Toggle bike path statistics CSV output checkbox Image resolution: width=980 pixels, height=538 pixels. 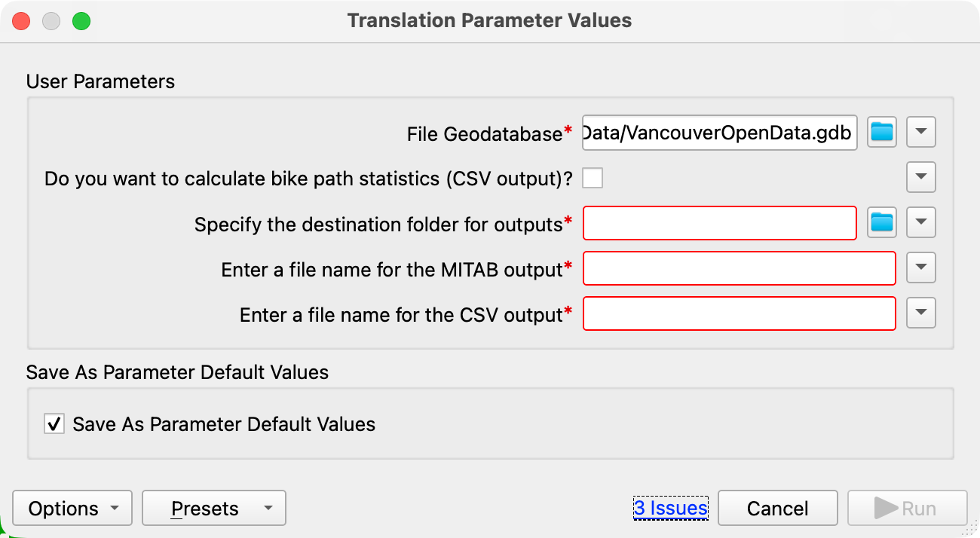593,179
